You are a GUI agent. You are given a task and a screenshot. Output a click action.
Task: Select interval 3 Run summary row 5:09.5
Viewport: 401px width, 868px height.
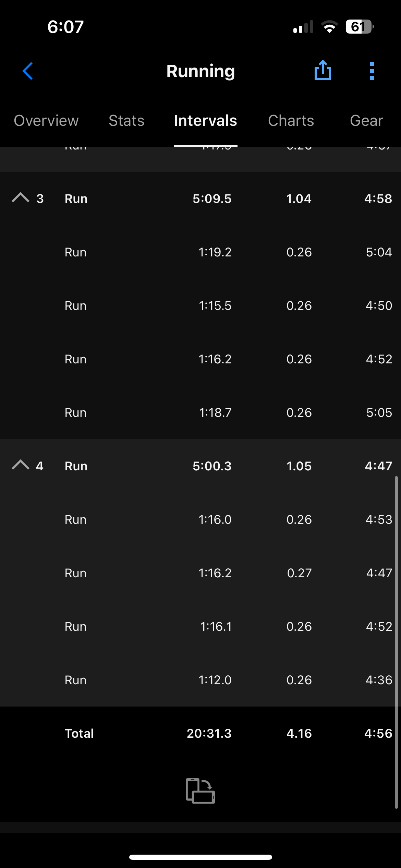coord(200,198)
